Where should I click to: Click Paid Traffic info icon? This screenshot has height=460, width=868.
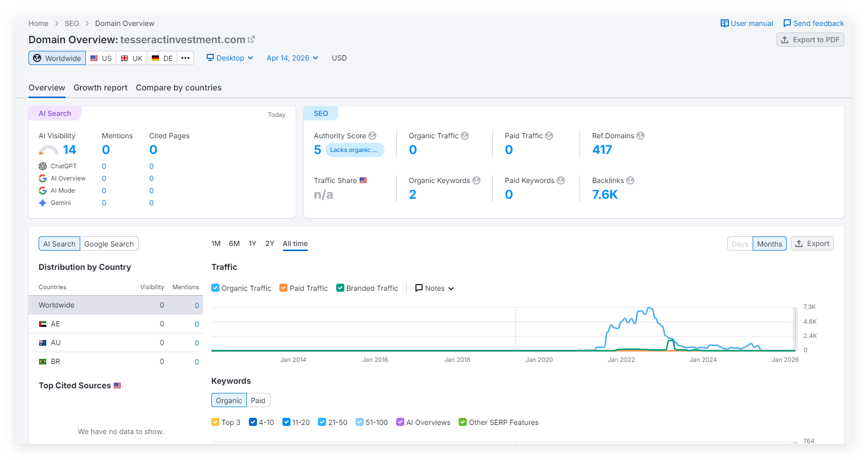(x=549, y=136)
